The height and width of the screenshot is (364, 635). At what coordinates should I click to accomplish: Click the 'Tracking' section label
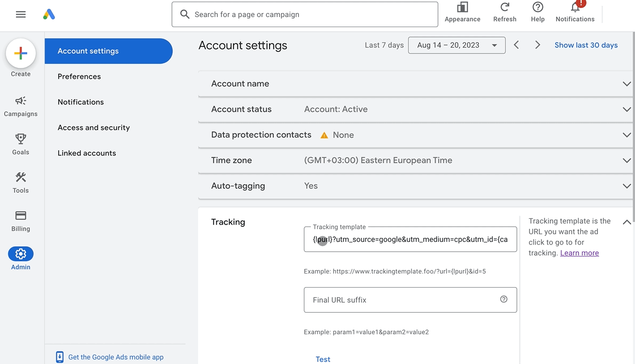click(x=228, y=222)
